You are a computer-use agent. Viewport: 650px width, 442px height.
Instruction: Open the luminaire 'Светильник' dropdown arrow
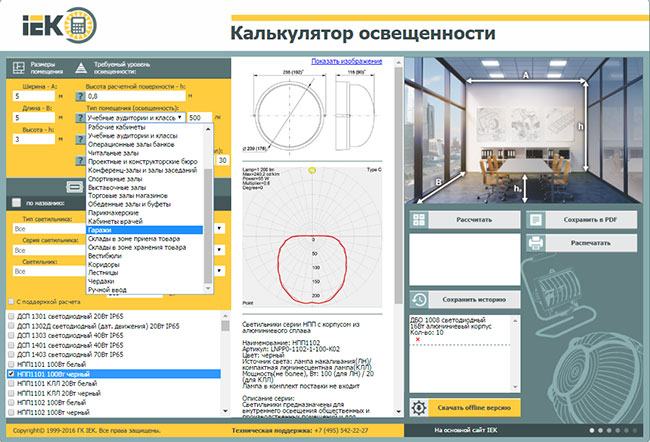click(x=219, y=271)
